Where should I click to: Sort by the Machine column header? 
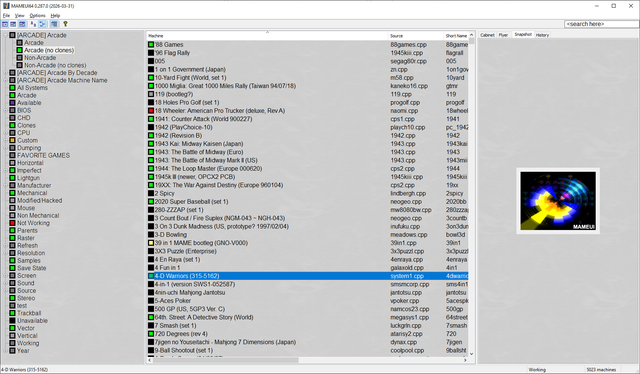click(267, 36)
